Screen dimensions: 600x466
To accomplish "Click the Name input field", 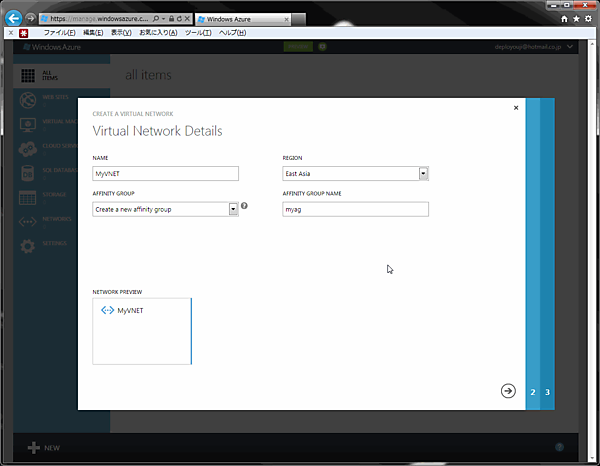I will [x=165, y=173].
